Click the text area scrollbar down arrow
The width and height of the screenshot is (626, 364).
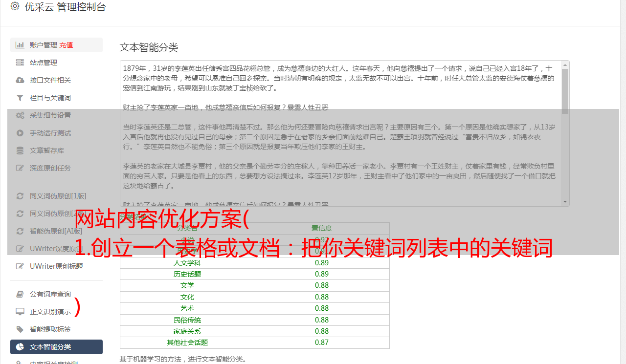(x=565, y=202)
